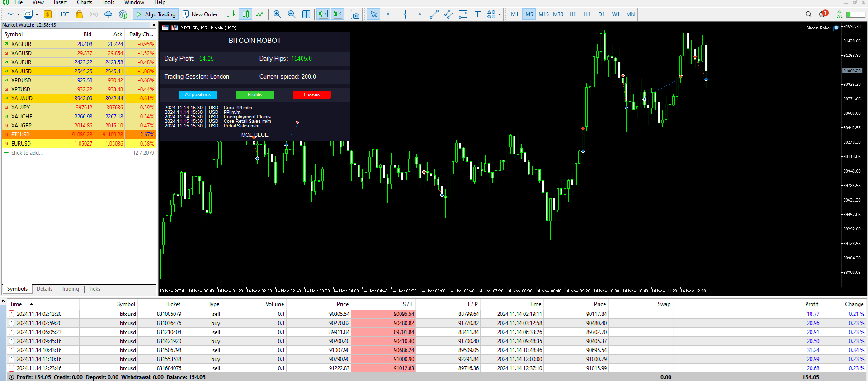
Task: Switch to the Details tab
Action: [44, 289]
